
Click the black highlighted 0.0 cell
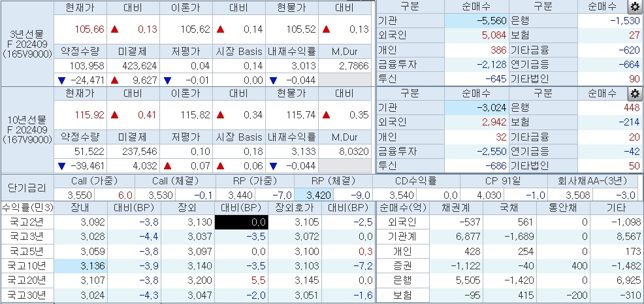point(240,222)
